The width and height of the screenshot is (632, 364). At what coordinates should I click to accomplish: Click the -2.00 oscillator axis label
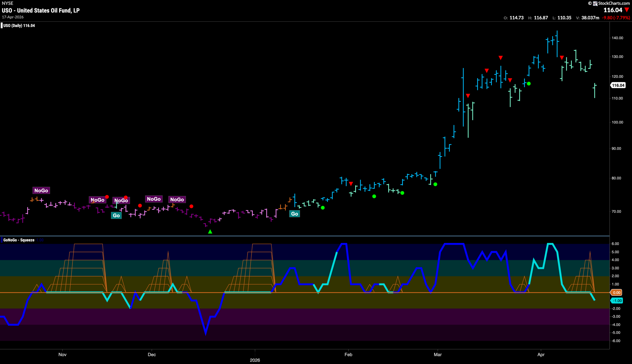pos(615,309)
